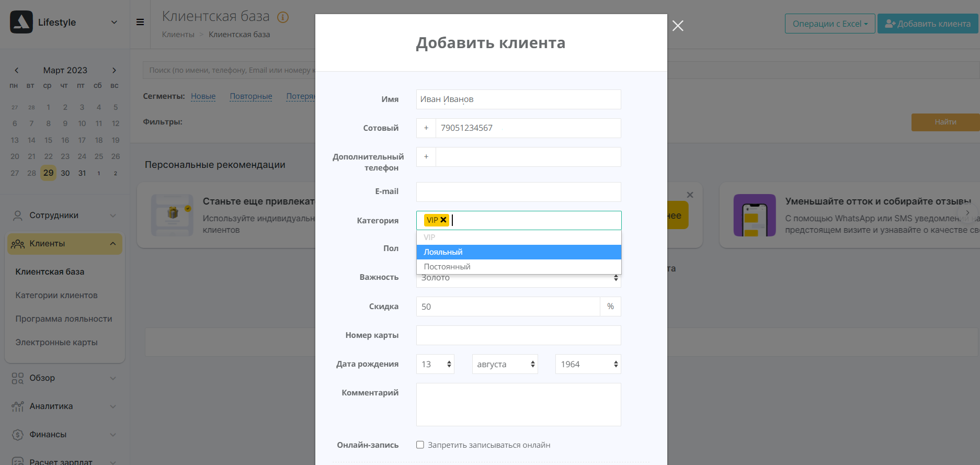Click the Новые segment link

[x=203, y=96]
